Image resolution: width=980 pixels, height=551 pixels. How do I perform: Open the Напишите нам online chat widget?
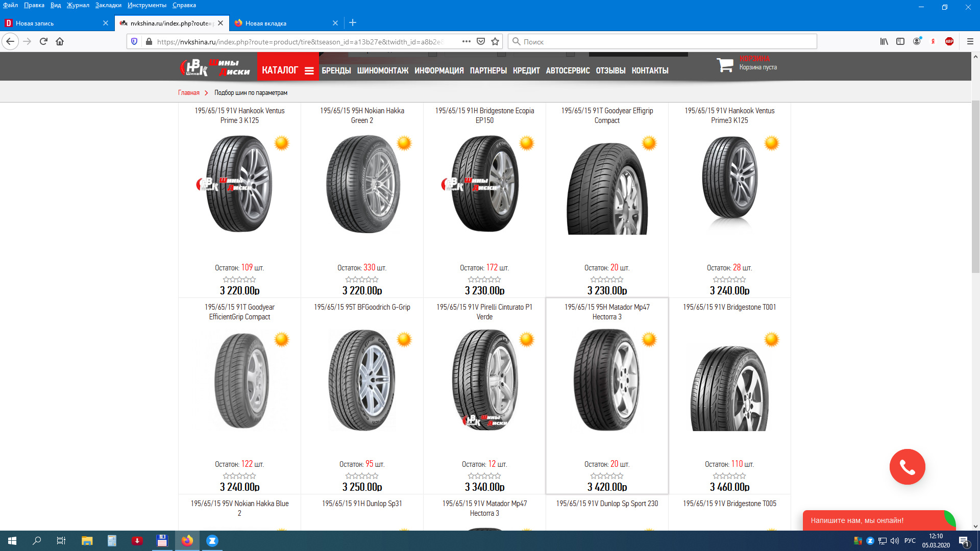(878, 520)
